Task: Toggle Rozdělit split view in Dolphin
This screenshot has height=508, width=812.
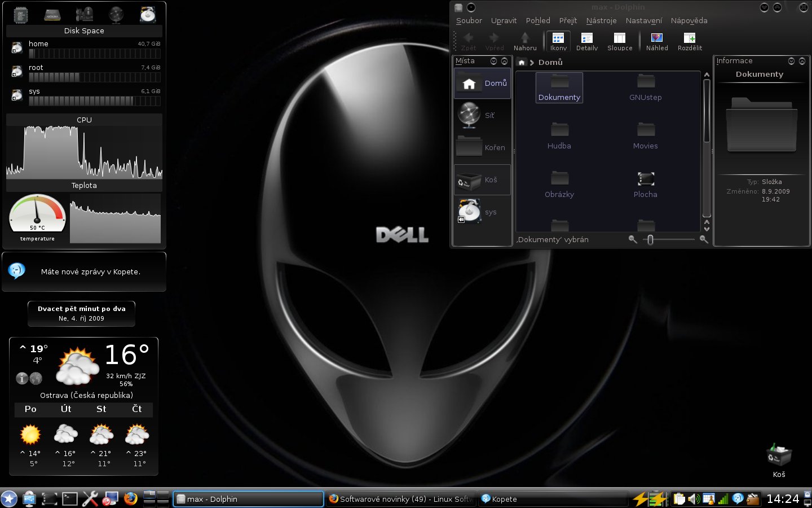Action: pos(690,41)
